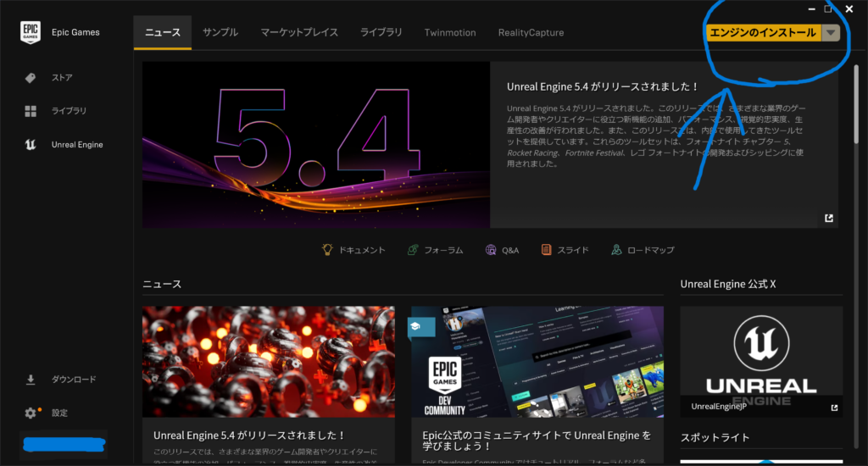
Task: Click the Q&A icon link
Action: (x=491, y=250)
